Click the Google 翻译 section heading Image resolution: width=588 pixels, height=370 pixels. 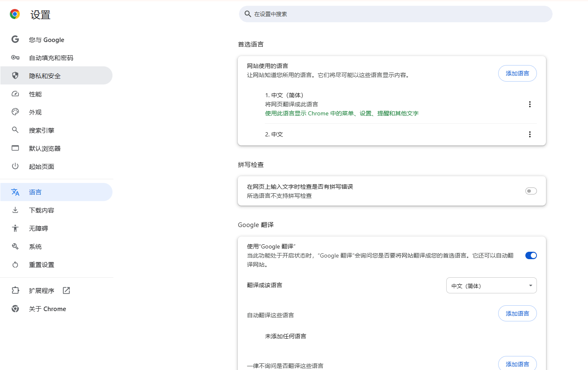[255, 225]
